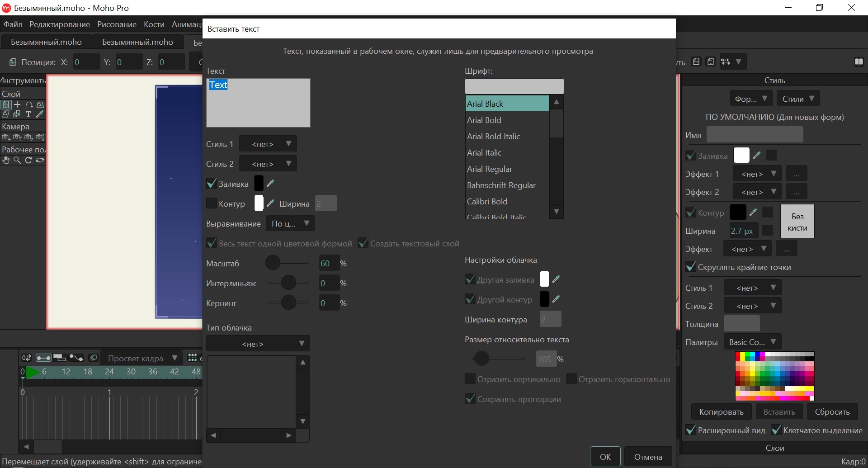Open the library book icon at top right
This screenshot has width=868, height=468.
(859, 62)
